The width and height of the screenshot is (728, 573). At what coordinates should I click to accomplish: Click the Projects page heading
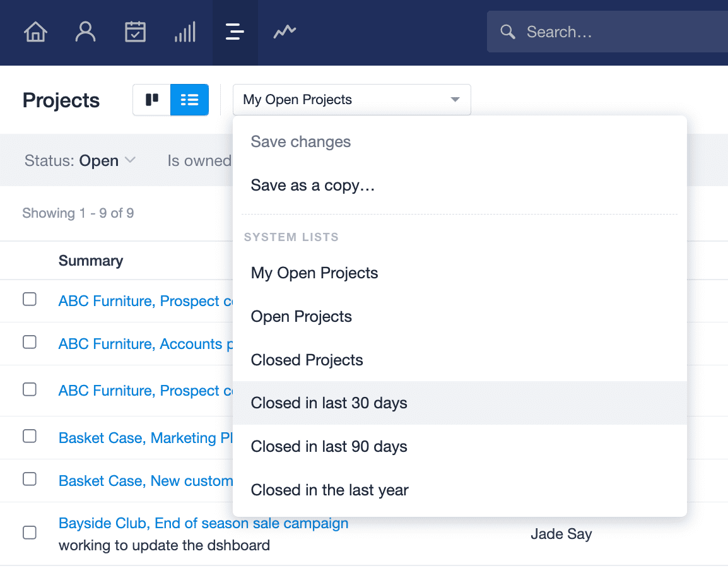(61, 100)
